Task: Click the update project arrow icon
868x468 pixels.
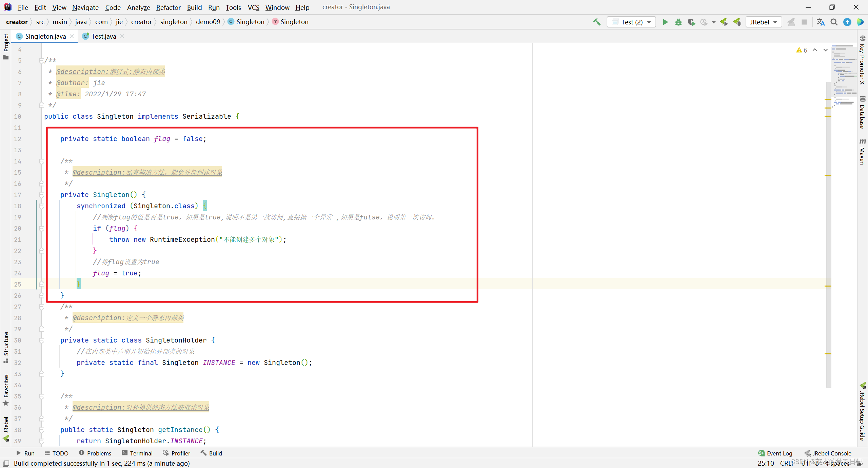Action: (x=847, y=22)
